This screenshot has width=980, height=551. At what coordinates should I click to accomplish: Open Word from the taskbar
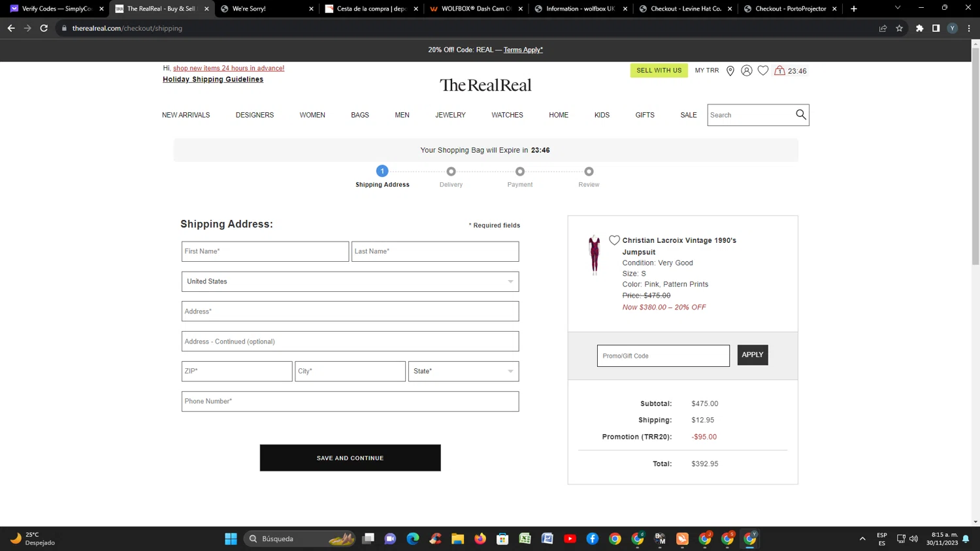pyautogui.click(x=547, y=539)
